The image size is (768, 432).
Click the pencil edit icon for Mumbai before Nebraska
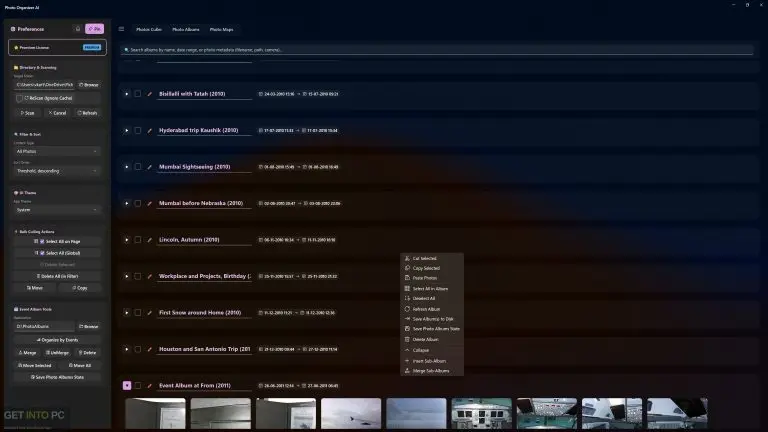[150, 203]
